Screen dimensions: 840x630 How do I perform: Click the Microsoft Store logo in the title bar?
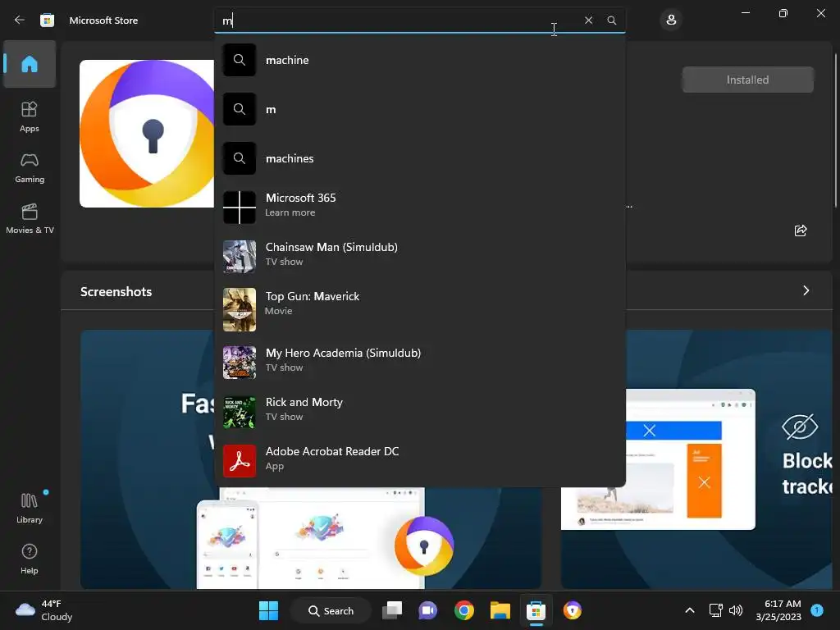pyautogui.click(x=47, y=21)
